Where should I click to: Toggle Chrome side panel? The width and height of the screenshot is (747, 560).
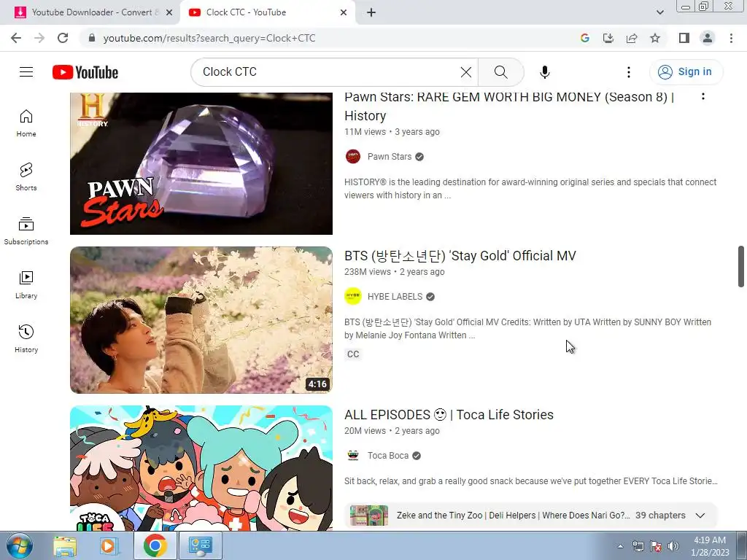coord(684,38)
